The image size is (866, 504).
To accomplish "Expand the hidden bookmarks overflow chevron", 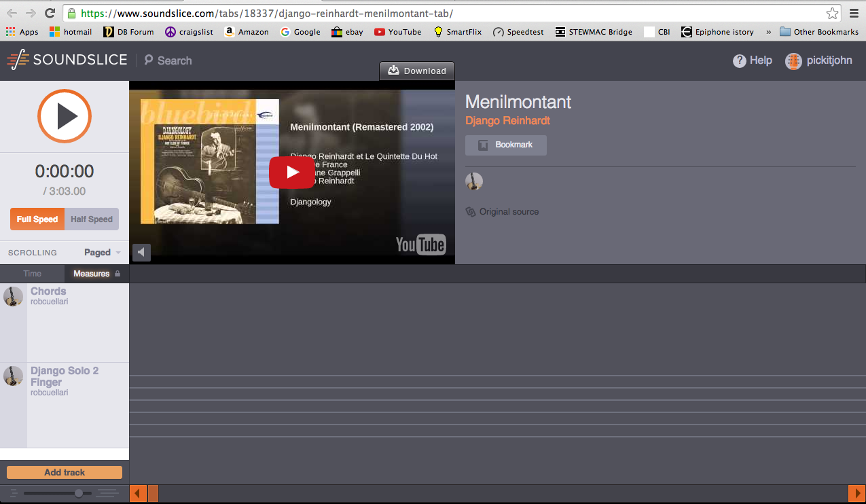I will point(768,32).
